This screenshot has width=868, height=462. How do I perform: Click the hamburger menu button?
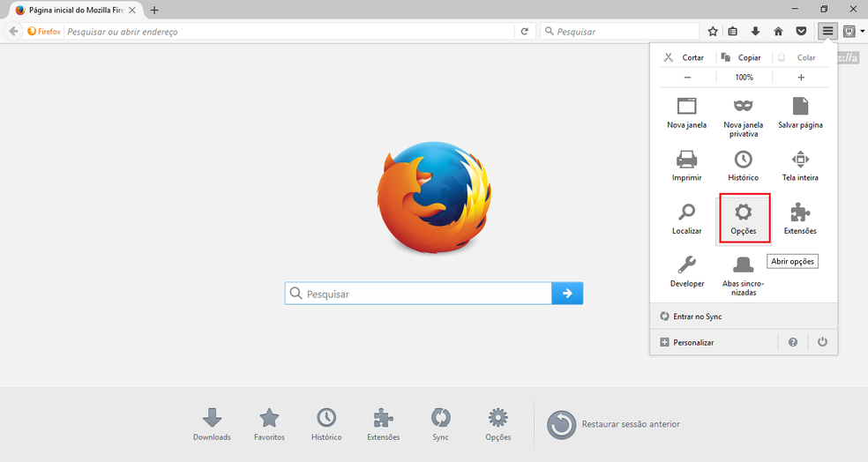point(827,32)
